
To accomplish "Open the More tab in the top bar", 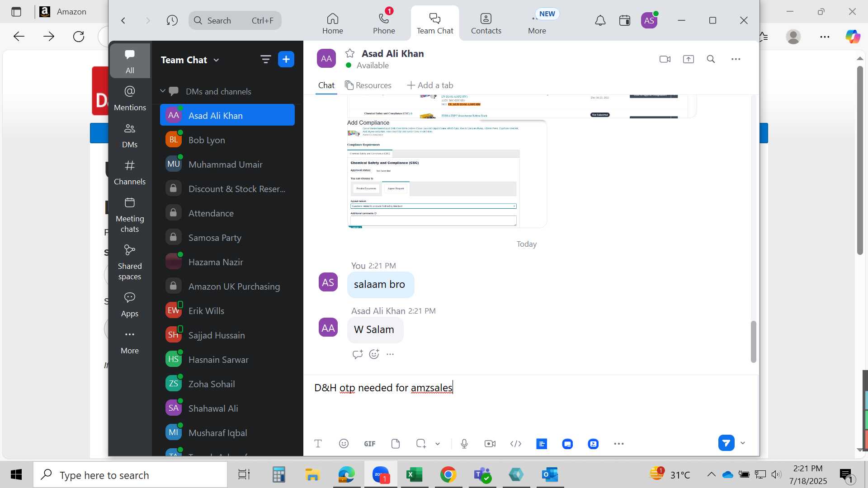I will [x=537, y=23].
